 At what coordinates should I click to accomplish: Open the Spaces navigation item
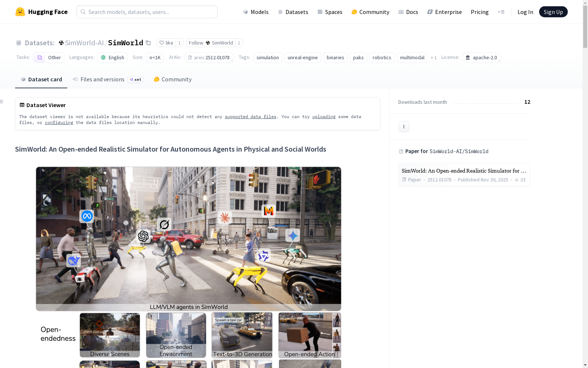(330, 12)
